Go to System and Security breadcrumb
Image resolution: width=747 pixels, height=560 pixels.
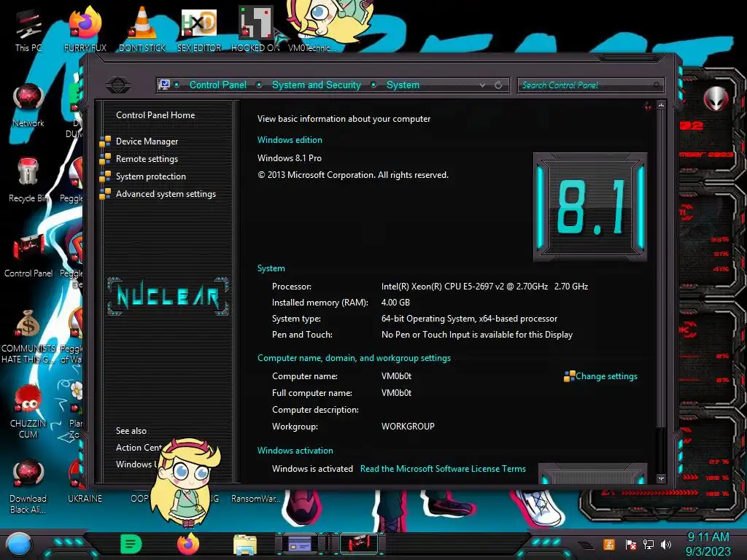point(317,85)
